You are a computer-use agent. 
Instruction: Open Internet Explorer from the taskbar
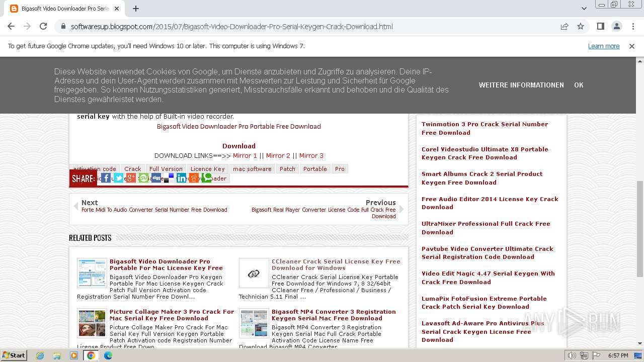click(40, 355)
